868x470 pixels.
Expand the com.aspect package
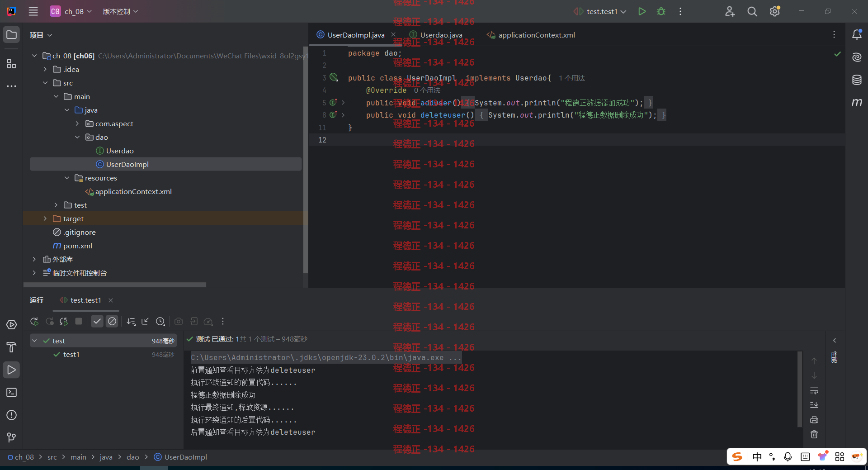click(77, 123)
